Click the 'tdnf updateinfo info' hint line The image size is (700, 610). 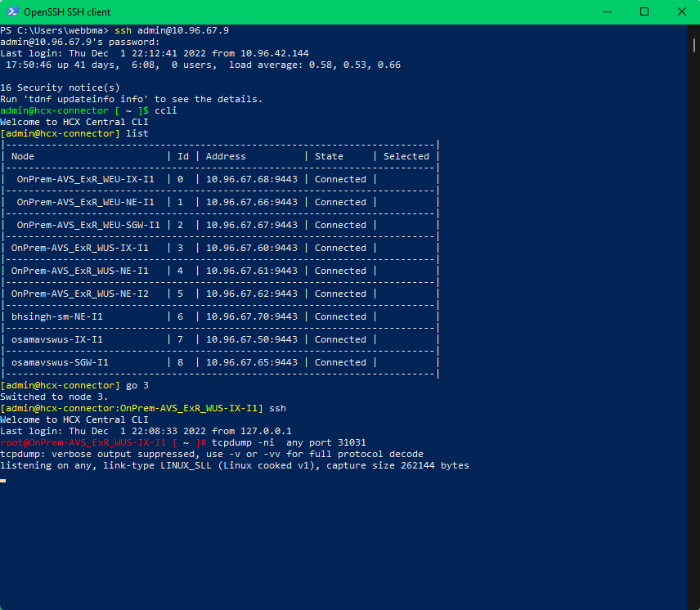[x=132, y=99]
